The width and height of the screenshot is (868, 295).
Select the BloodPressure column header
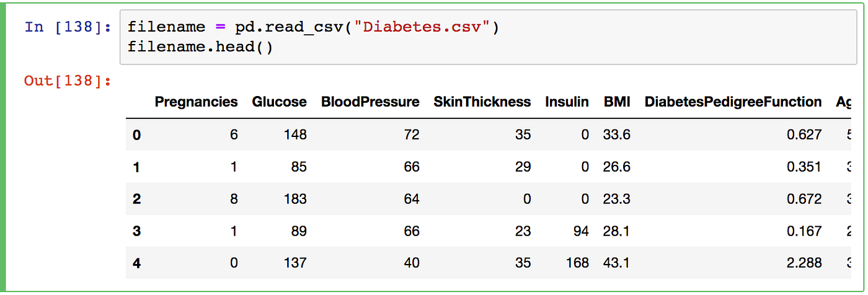pyautogui.click(x=370, y=102)
